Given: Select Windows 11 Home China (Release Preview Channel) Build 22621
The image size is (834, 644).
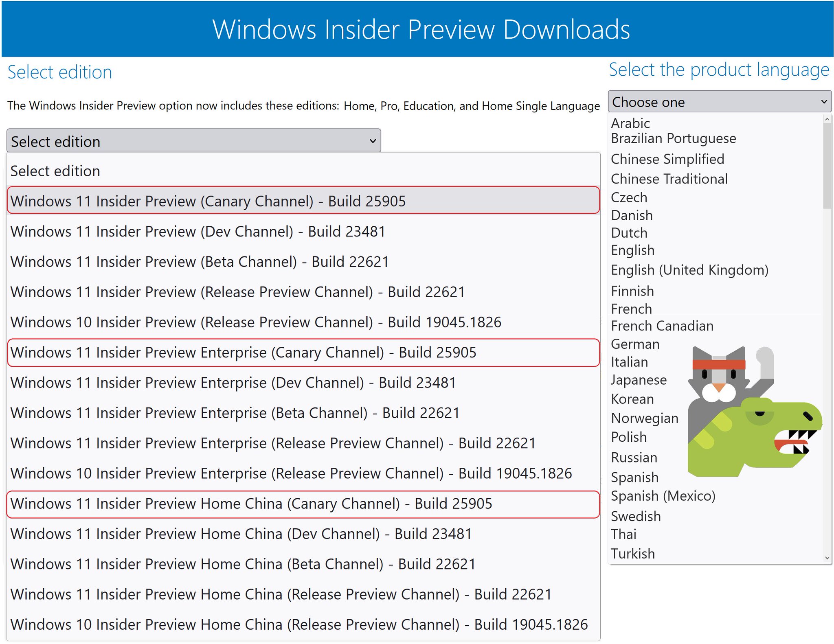Looking at the screenshot, I should click(303, 594).
